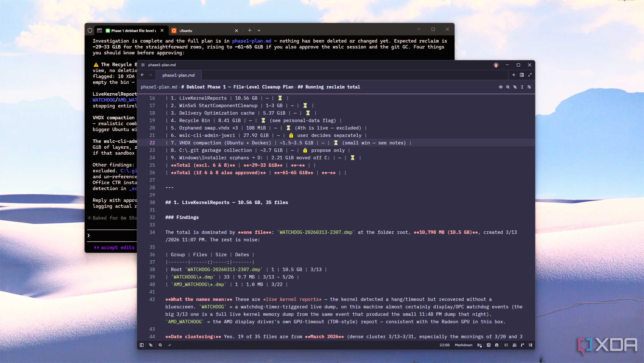644x363 pixels.
Task: Zoom the pane with the expand arrows icon
Action: 530,75
